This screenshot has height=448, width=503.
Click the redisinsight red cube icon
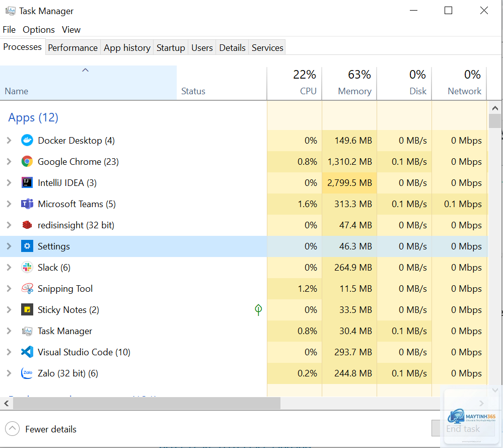click(x=27, y=225)
